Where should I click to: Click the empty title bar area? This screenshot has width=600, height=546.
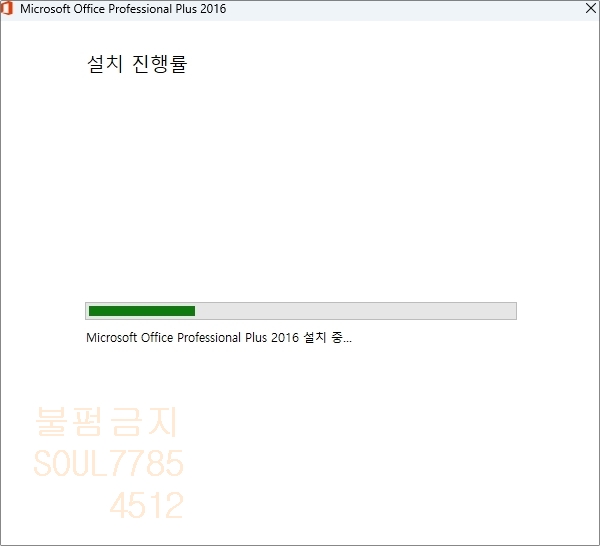[x=400, y=9]
